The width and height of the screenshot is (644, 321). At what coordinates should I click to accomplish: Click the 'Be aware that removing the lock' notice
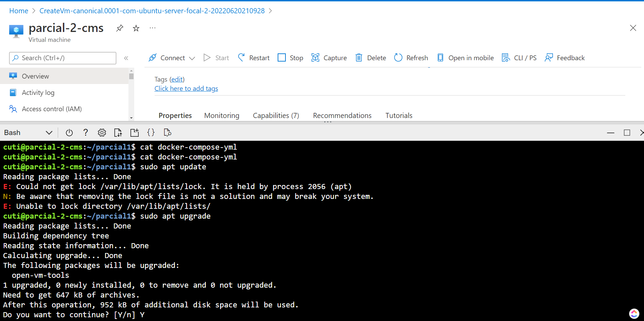(188, 197)
